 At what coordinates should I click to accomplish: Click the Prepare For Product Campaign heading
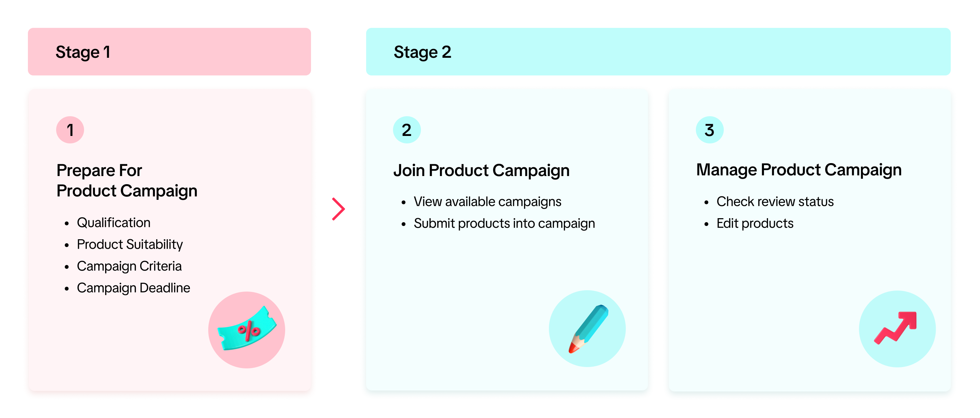[x=127, y=180]
